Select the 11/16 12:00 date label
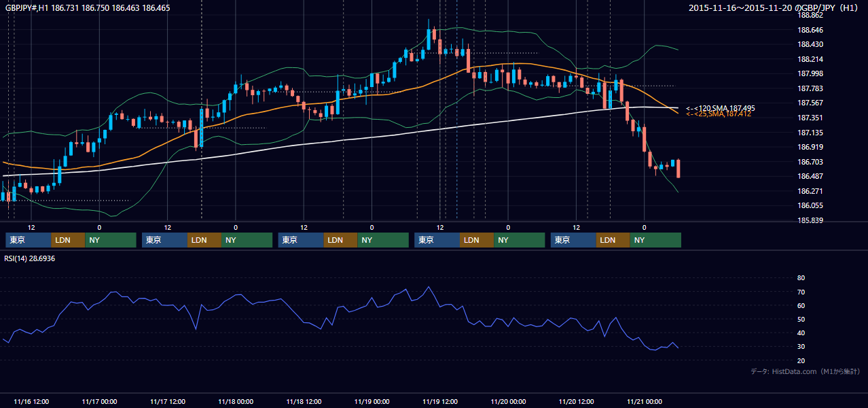868x408 pixels. point(31,402)
